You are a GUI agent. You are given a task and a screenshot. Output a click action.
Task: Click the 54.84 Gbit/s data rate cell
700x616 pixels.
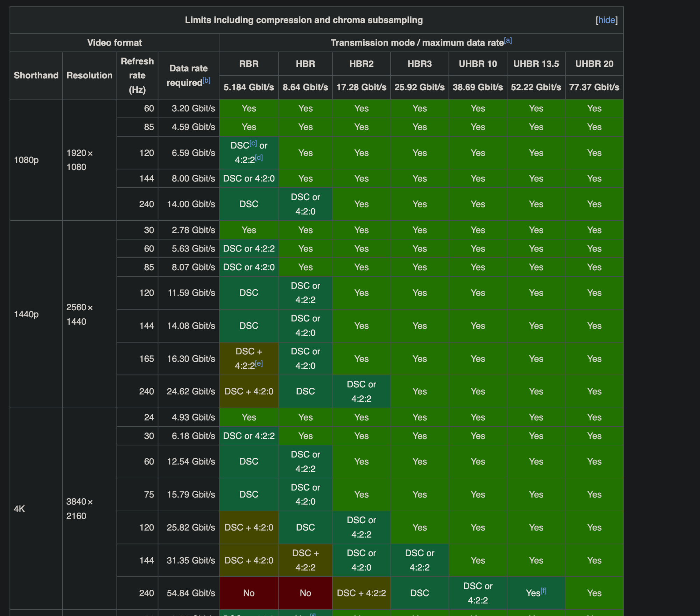[189, 593]
